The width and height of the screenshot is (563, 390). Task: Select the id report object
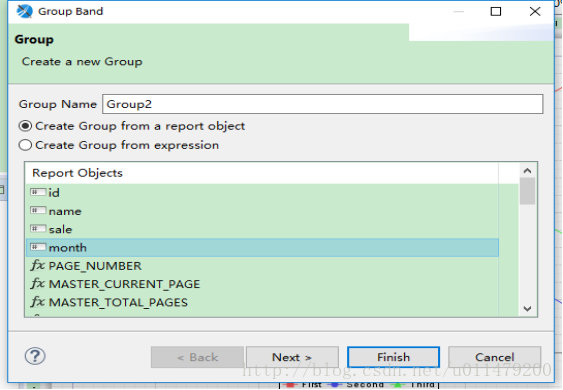point(262,193)
